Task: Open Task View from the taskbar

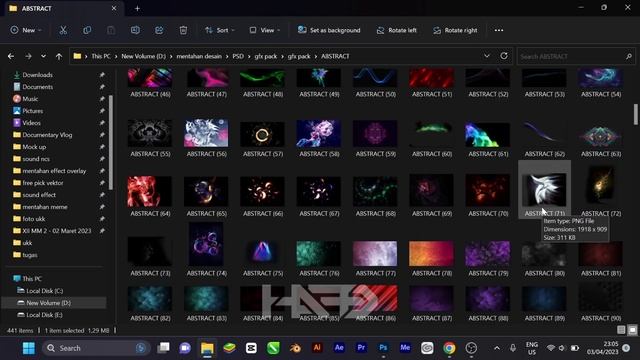Action: tap(163, 348)
